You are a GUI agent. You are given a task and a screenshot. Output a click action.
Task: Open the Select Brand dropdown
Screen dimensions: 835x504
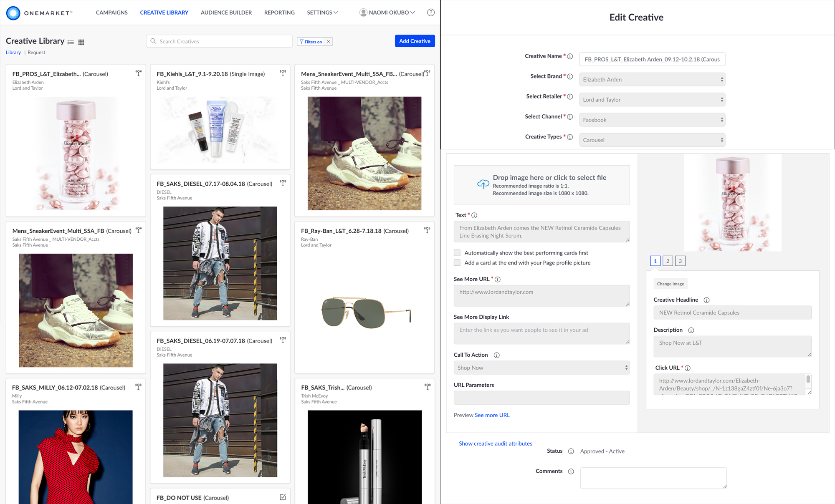point(652,79)
